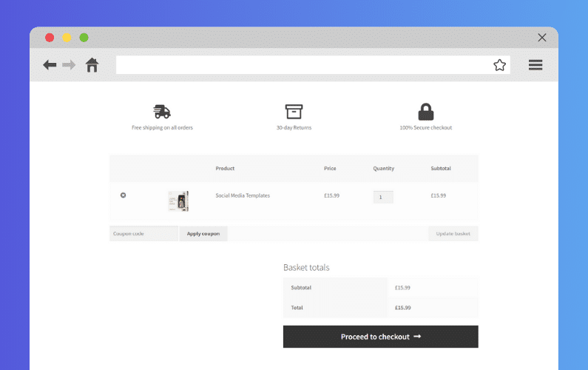
Task: Click the Total row label in basket totals
Action: (297, 308)
